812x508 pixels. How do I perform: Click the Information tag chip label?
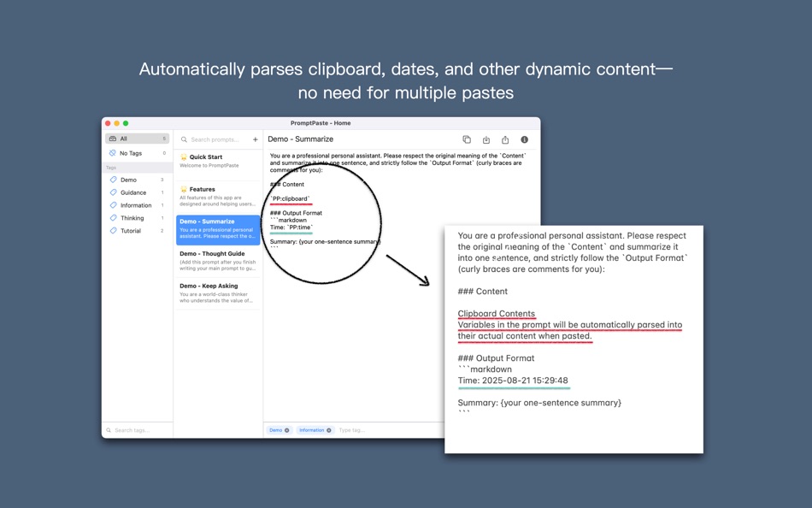click(x=311, y=430)
